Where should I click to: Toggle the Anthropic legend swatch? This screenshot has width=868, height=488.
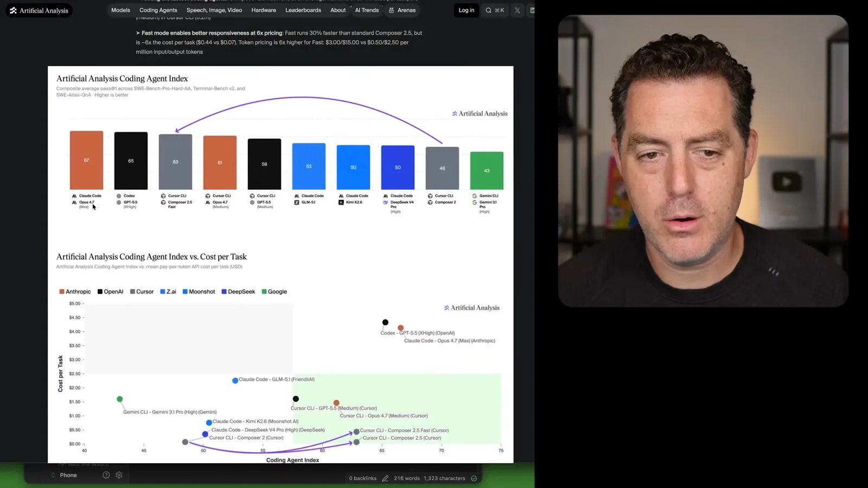coord(62,292)
